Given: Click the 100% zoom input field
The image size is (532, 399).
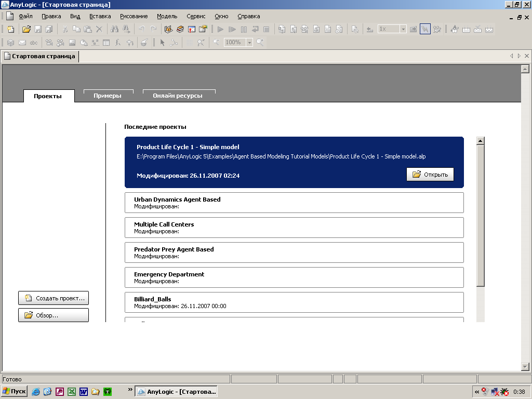Looking at the screenshot, I should 235,43.
